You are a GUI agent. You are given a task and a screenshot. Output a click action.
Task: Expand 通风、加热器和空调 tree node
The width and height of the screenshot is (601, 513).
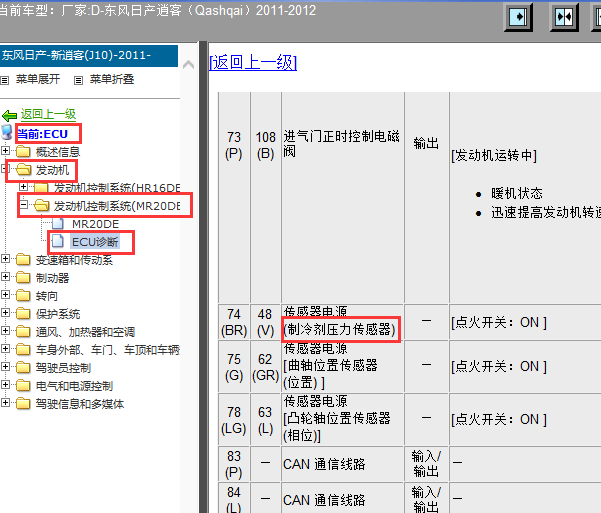point(5,330)
